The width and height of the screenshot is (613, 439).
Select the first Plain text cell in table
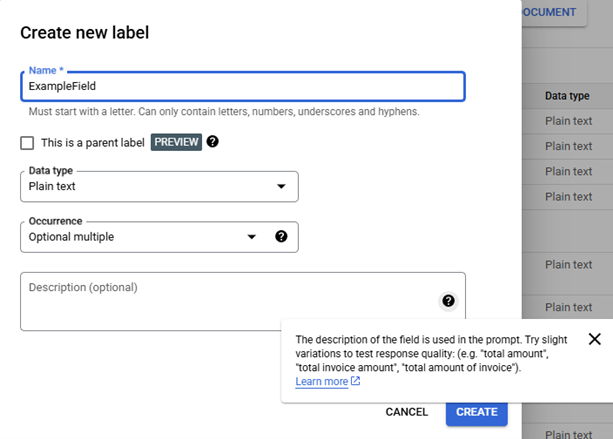pyautogui.click(x=568, y=120)
